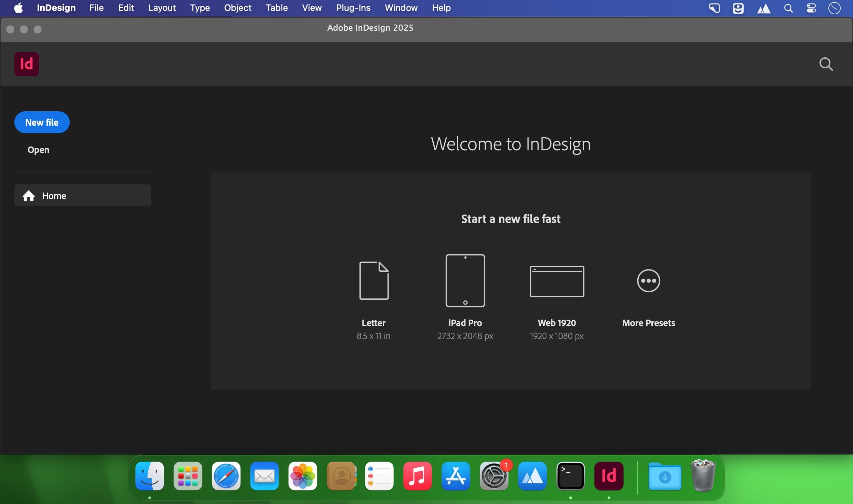Select Home in the sidebar
The image size is (853, 504).
(82, 195)
